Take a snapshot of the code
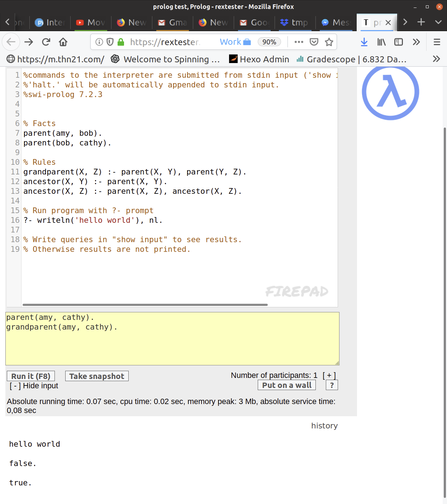 pos(96,376)
